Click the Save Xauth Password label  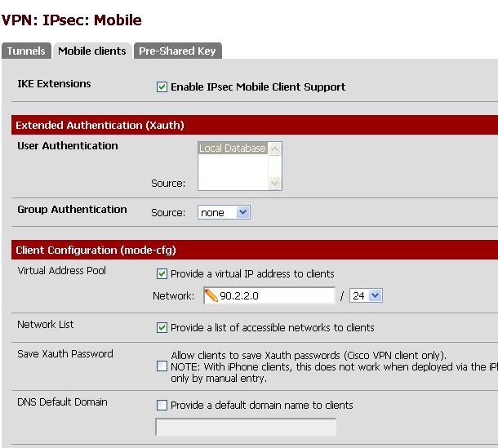[65, 353]
